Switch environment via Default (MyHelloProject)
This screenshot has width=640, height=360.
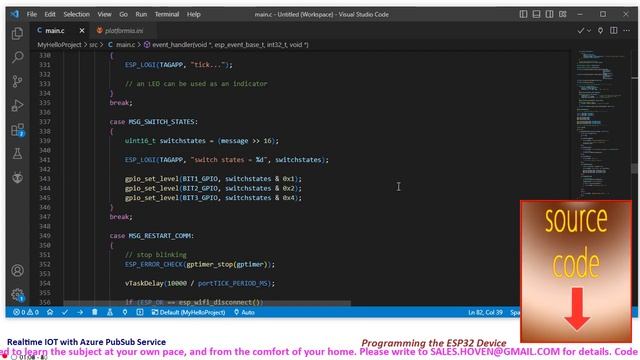188,312
